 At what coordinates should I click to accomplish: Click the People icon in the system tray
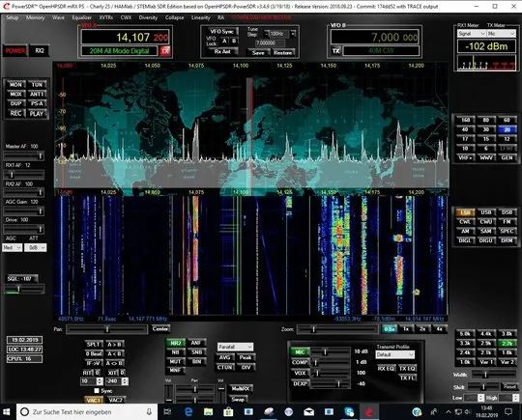433,412
